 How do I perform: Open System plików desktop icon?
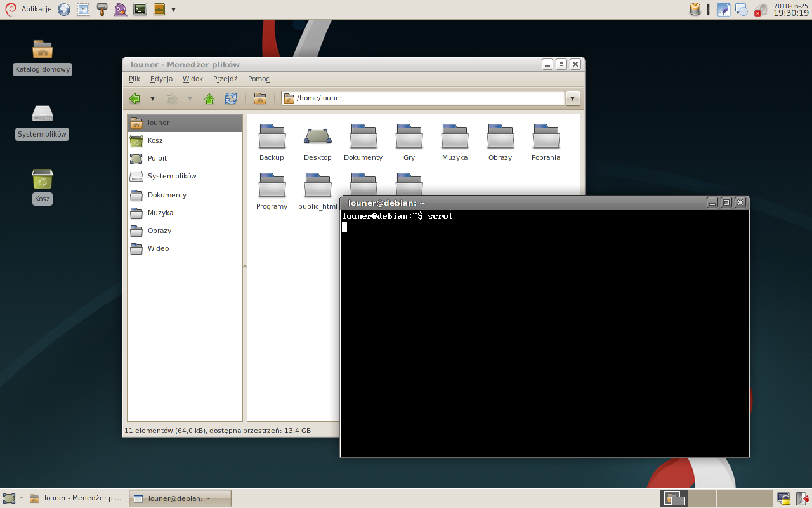(x=43, y=122)
